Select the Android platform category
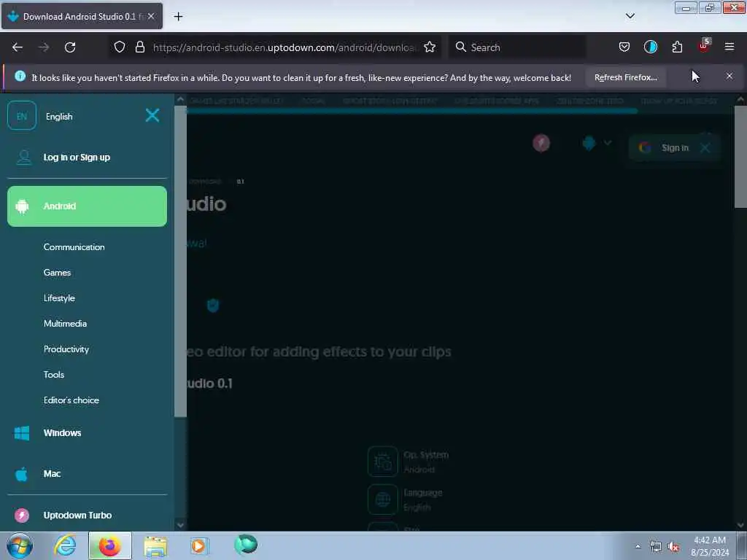This screenshot has width=747, height=560. pyautogui.click(x=88, y=206)
